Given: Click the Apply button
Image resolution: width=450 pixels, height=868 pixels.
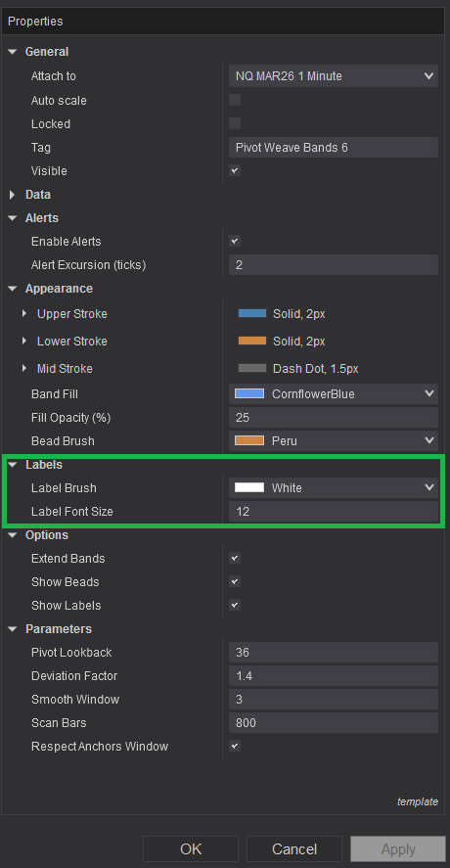Looking at the screenshot, I should 398,849.
